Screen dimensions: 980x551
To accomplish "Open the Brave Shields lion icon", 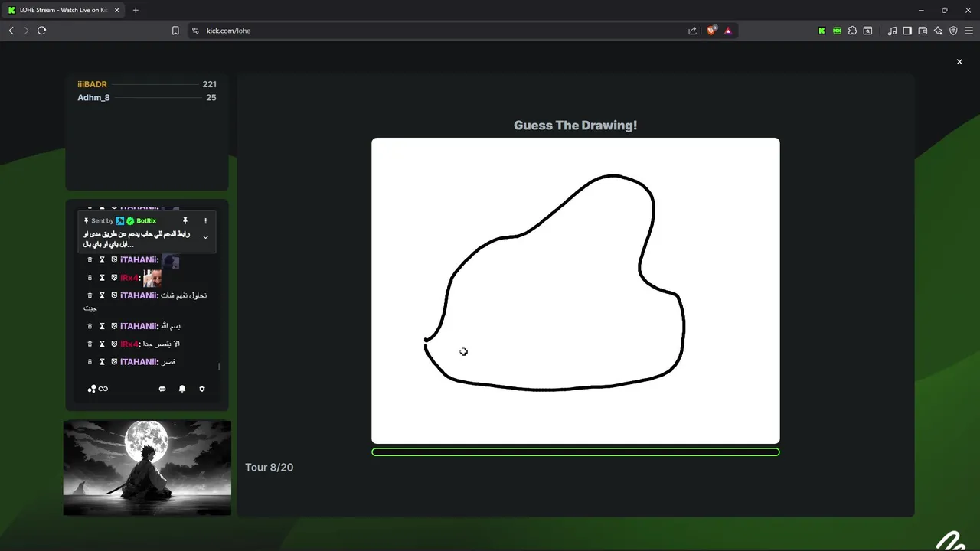I will 711,31.
